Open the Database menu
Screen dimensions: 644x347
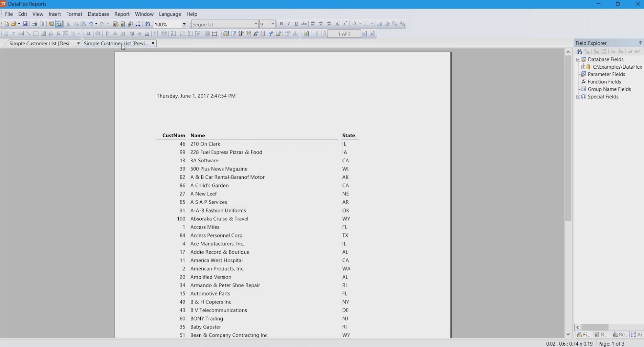[98, 14]
